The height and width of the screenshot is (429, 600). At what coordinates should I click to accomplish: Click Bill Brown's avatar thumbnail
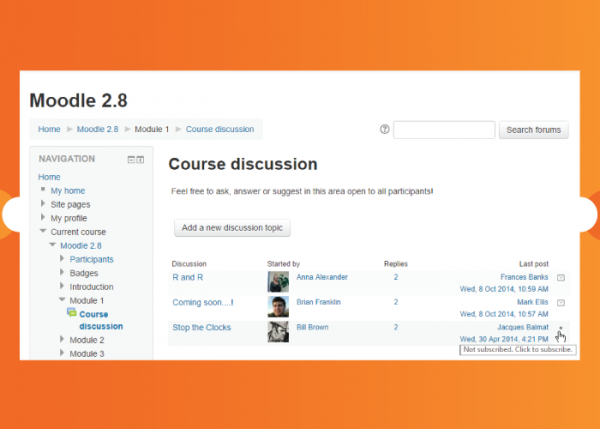coord(278,331)
